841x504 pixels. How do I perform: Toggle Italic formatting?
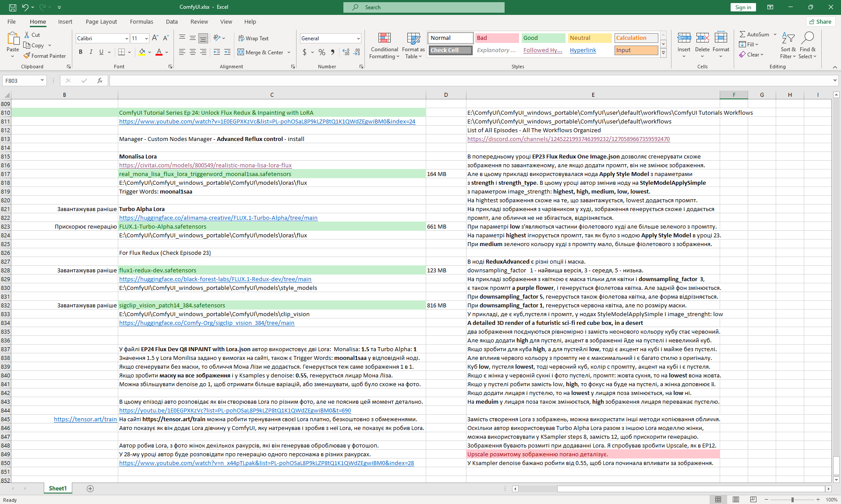click(x=91, y=52)
